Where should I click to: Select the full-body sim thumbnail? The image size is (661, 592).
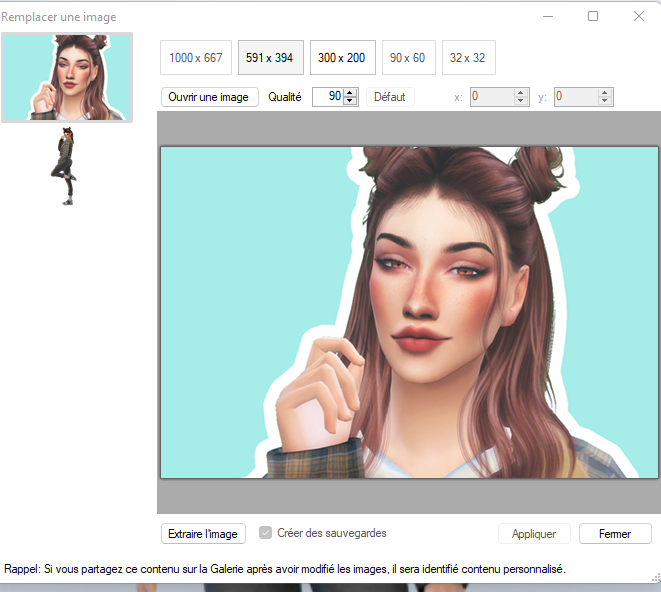(x=65, y=166)
